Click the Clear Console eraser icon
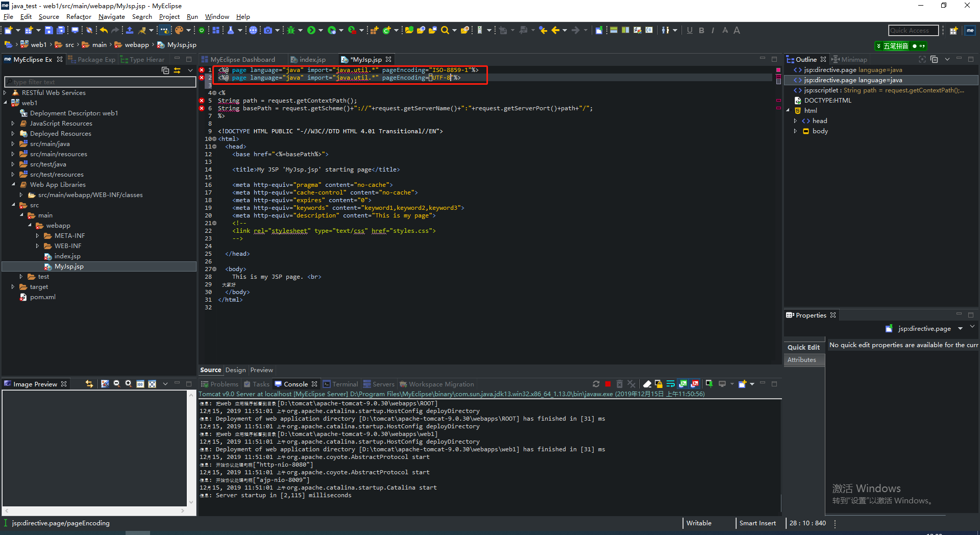This screenshot has width=980, height=535. tap(647, 384)
